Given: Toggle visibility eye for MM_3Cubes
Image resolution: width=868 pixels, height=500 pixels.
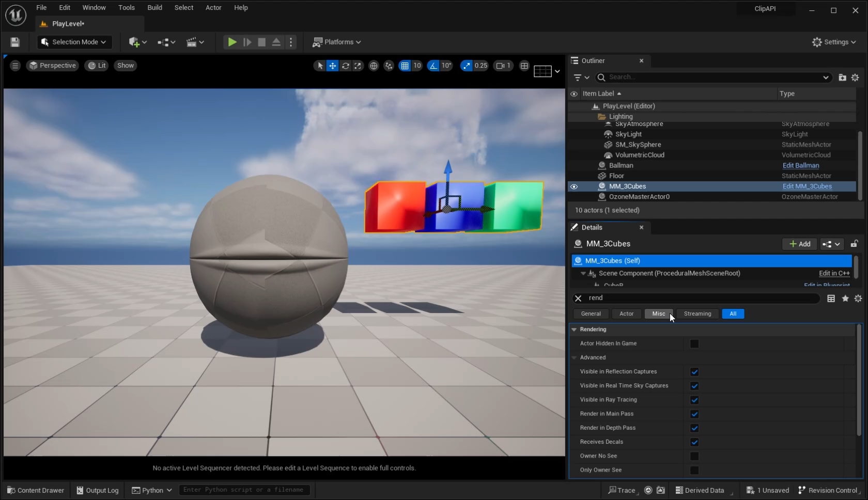Looking at the screenshot, I should point(574,186).
